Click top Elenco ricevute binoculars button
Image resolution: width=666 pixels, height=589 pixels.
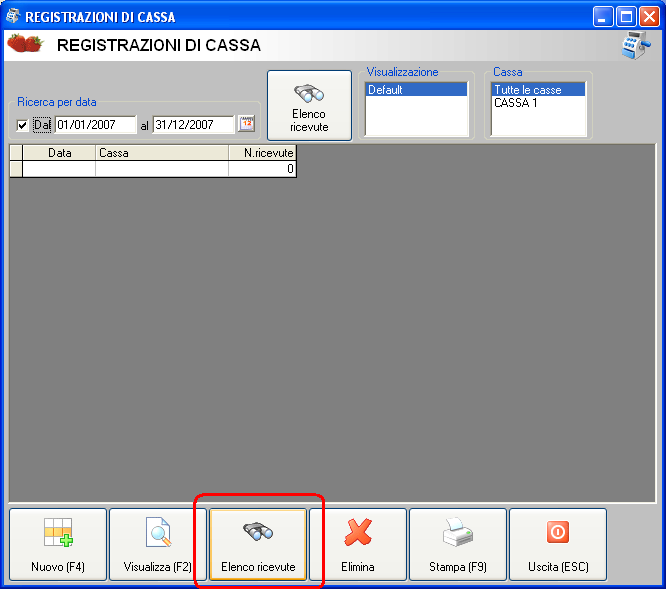click(309, 105)
